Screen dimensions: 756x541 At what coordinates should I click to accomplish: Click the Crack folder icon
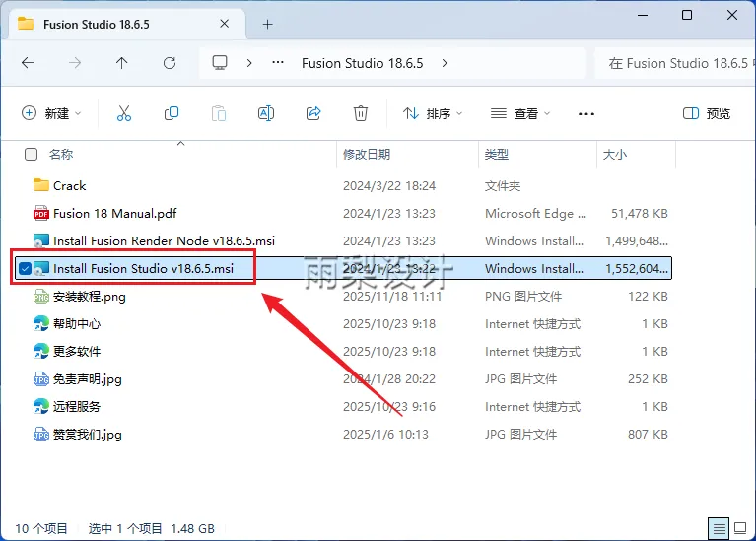tap(41, 185)
